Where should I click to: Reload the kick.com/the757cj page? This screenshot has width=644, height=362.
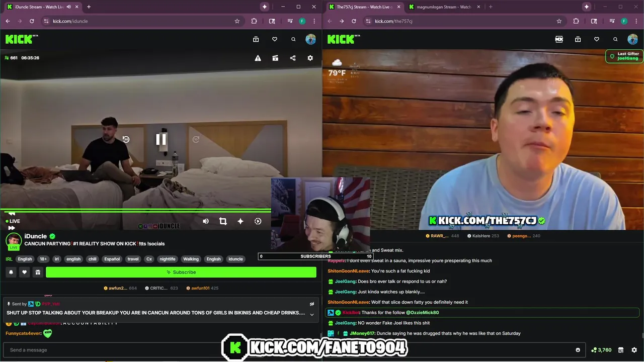click(x=354, y=21)
